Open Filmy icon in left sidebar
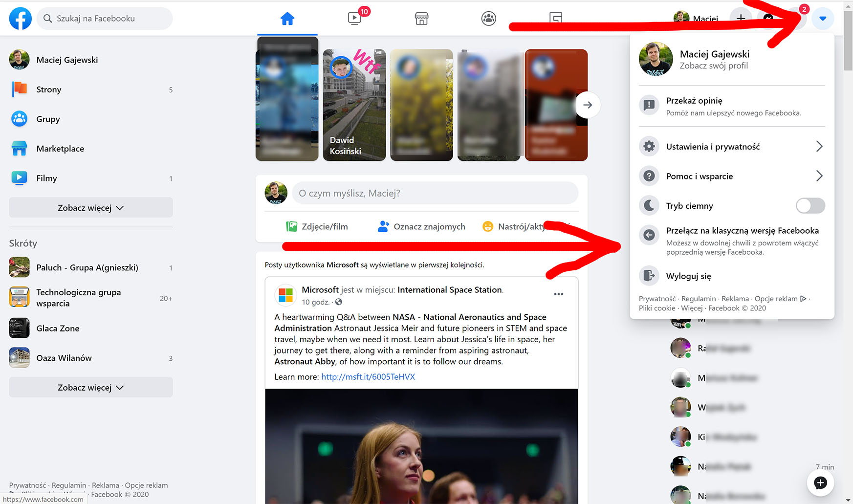 coord(20,178)
